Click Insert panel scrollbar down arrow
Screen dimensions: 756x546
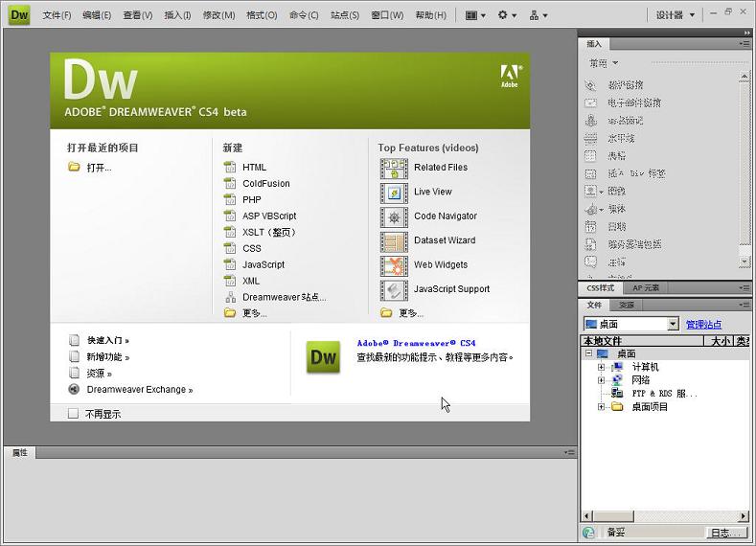tap(745, 262)
